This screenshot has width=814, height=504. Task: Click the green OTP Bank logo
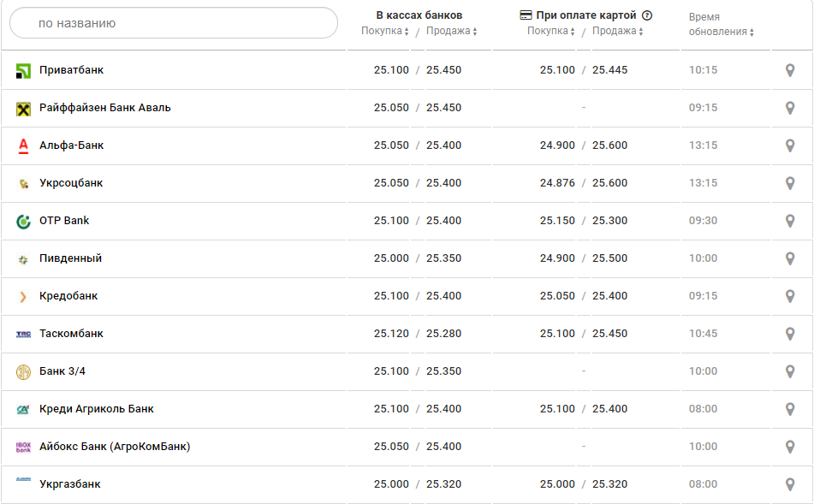[23, 221]
